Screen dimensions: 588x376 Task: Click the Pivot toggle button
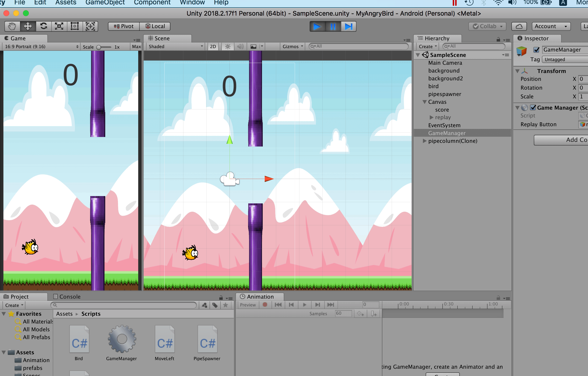124,26
